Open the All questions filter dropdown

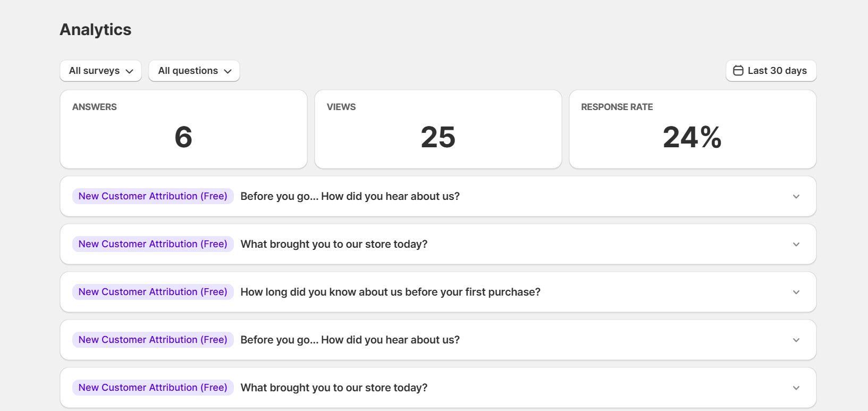coord(194,71)
